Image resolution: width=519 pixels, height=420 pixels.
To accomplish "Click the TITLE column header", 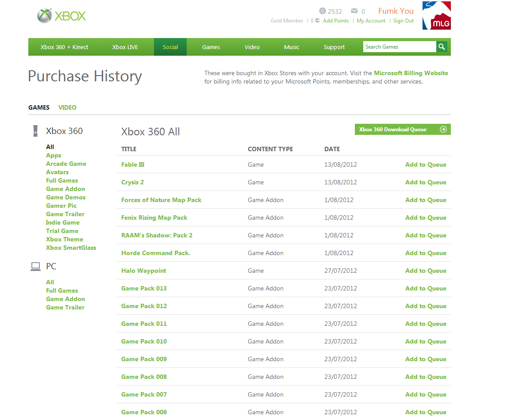I will pyautogui.click(x=129, y=149).
